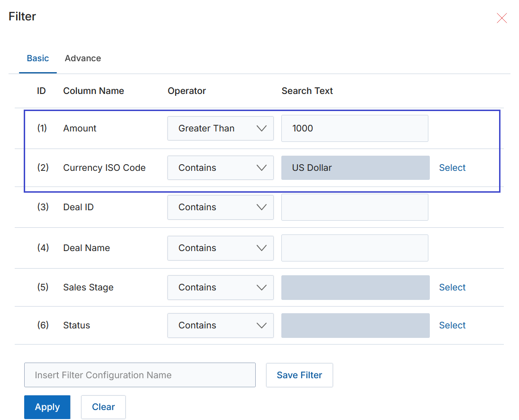Click the Amount column name label
519x420 pixels.
point(80,128)
